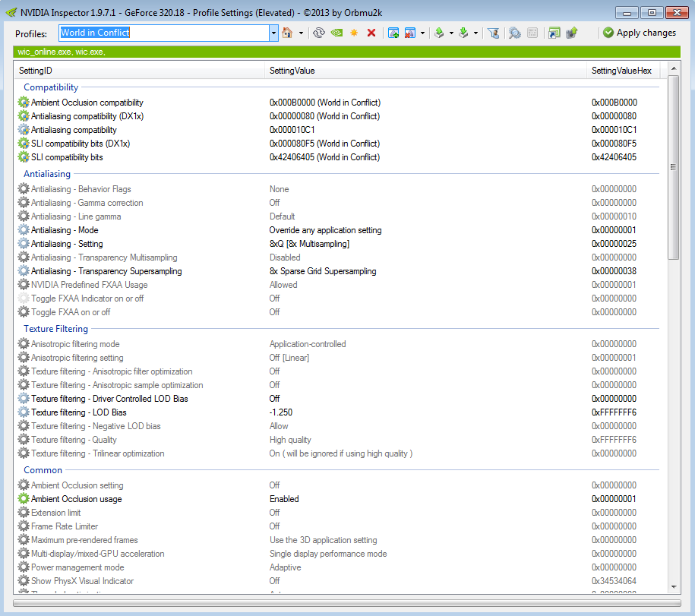
Task: Click the '8x Sparse Grid Supersampling' value
Action: pos(323,271)
